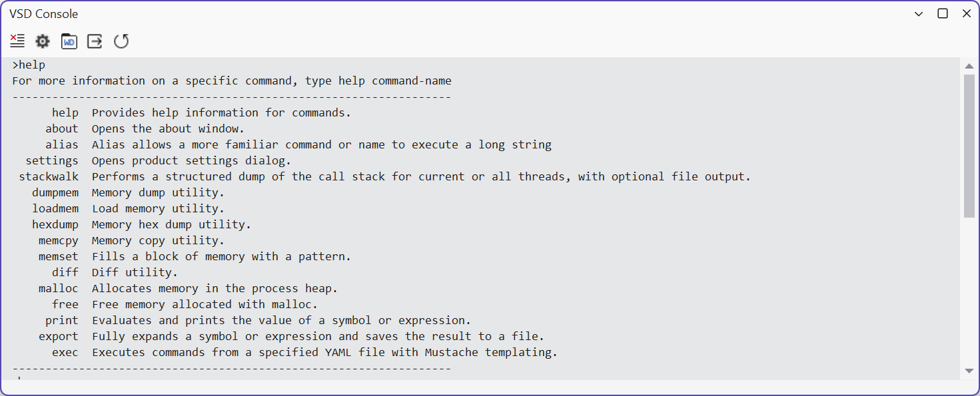Image resolution: width=980 pixels, height=396 pixels.
Task: Click the exec command entry
Action: pyautogui.click(x=65, y=352)
